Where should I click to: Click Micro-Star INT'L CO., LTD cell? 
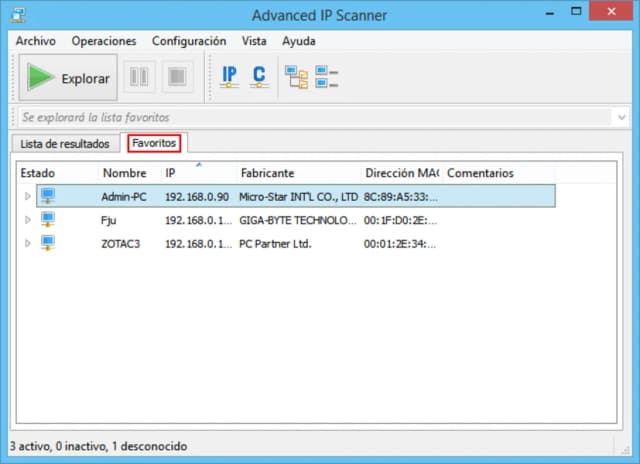click(298, 197)
